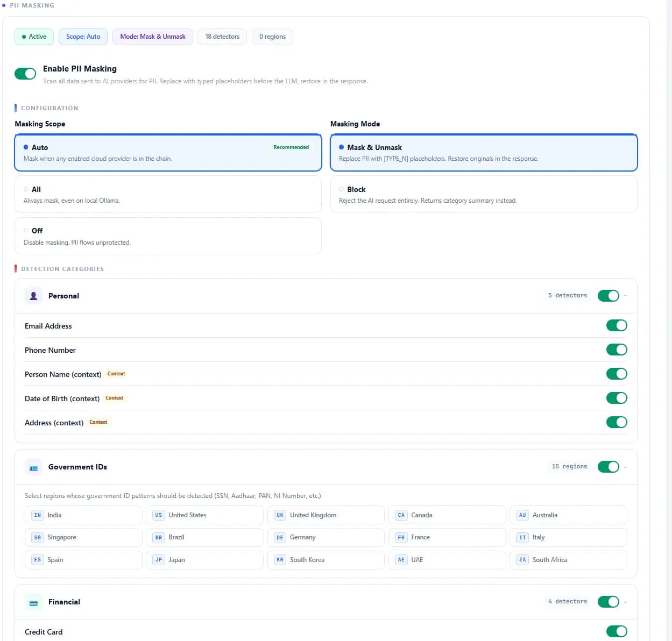The width and height of the screenshot is (672, 641).
Task: Click the ZA country code badge
Action: coord(522,560)
